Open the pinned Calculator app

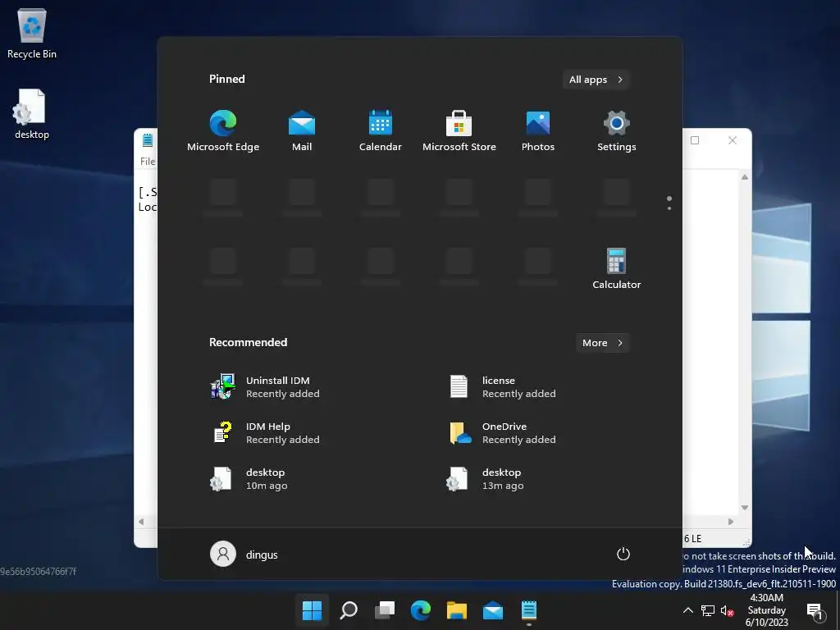pos(617,269)
